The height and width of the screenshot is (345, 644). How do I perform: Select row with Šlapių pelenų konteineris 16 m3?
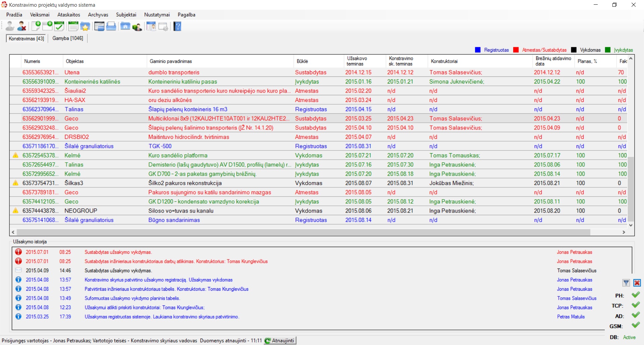319,109
